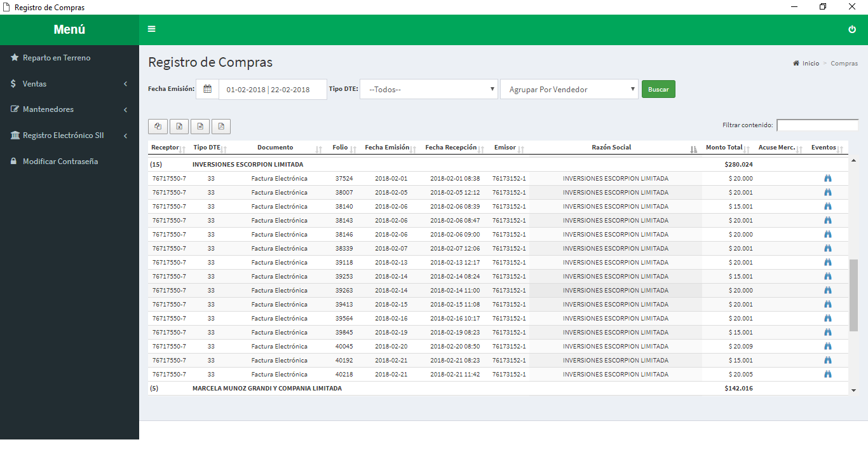The height and width of the screenshot is (463, 868).
Task: Export the table to Excel
Action: (x=179, y=127)
